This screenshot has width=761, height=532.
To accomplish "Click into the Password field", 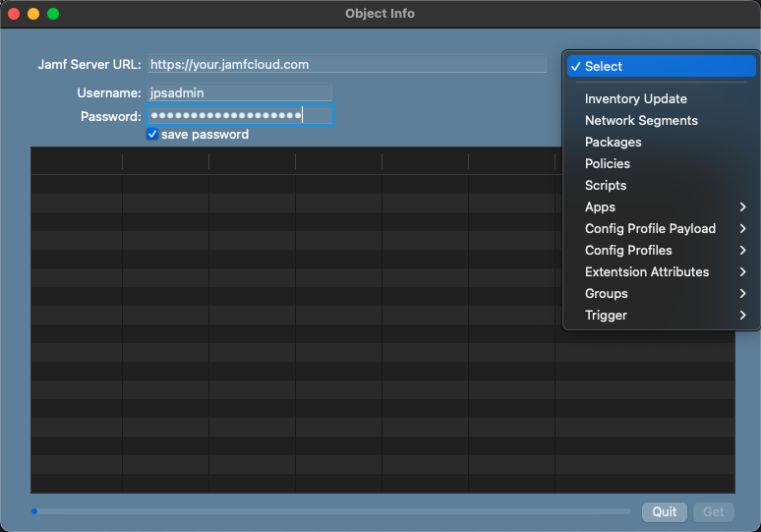I will [240, 115].
